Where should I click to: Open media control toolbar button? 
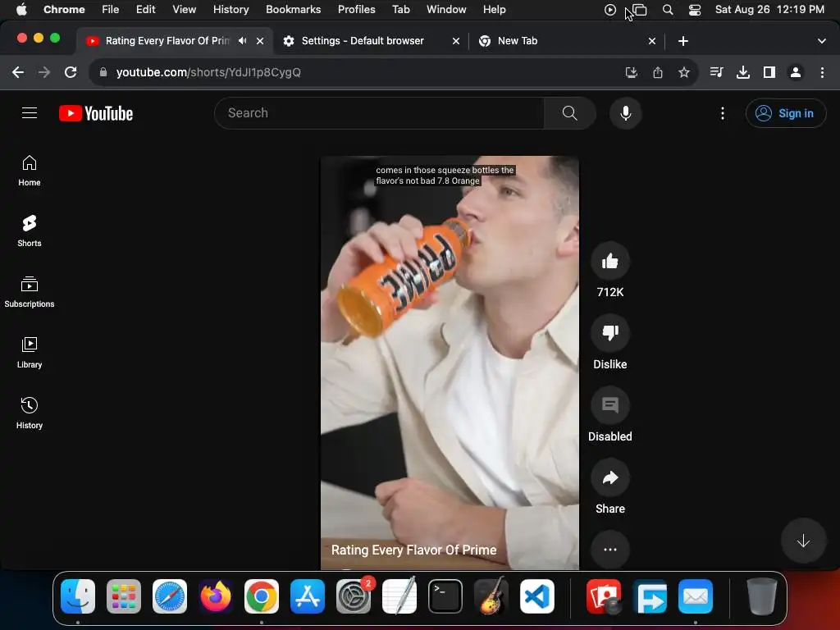(x=716, y=72)
